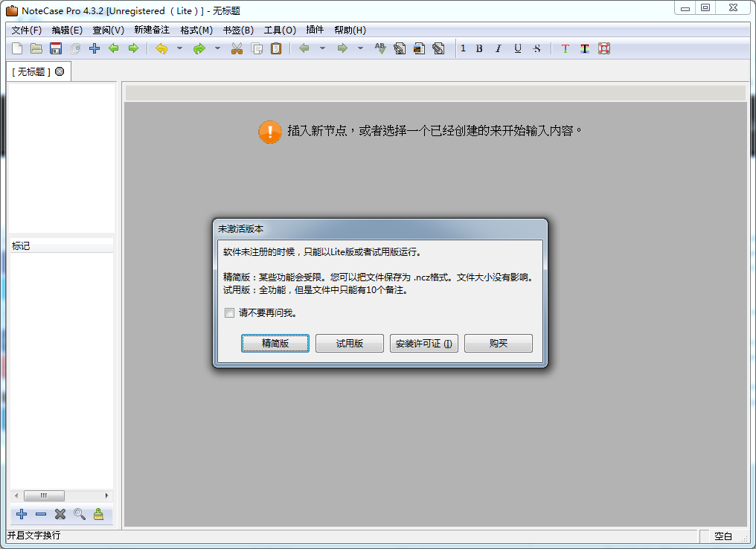756x549 pixels.
Task: Set text color with red T icon
Action: pyautogui.click(x=565, y=48)
